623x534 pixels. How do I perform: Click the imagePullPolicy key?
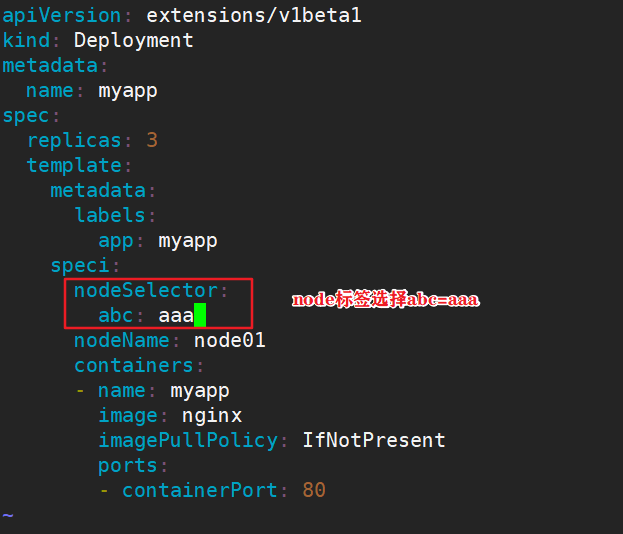tap(188, 441)
